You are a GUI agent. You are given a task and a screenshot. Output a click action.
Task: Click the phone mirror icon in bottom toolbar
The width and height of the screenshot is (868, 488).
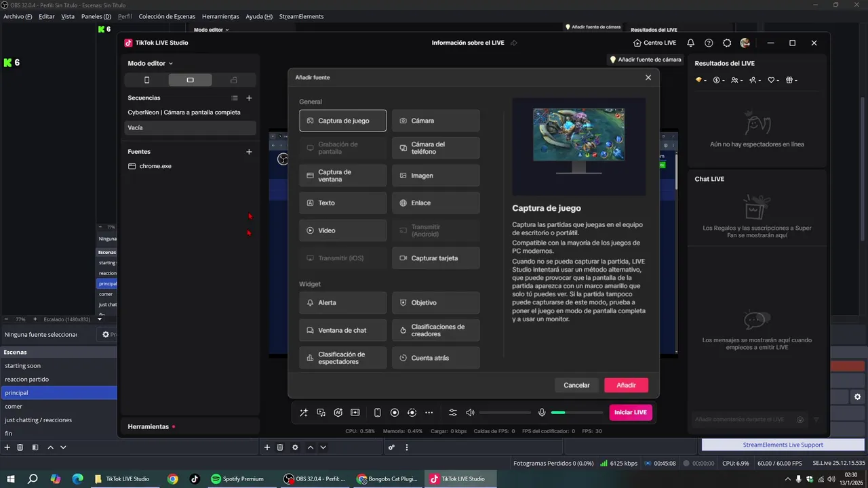[x=378, y=412]
